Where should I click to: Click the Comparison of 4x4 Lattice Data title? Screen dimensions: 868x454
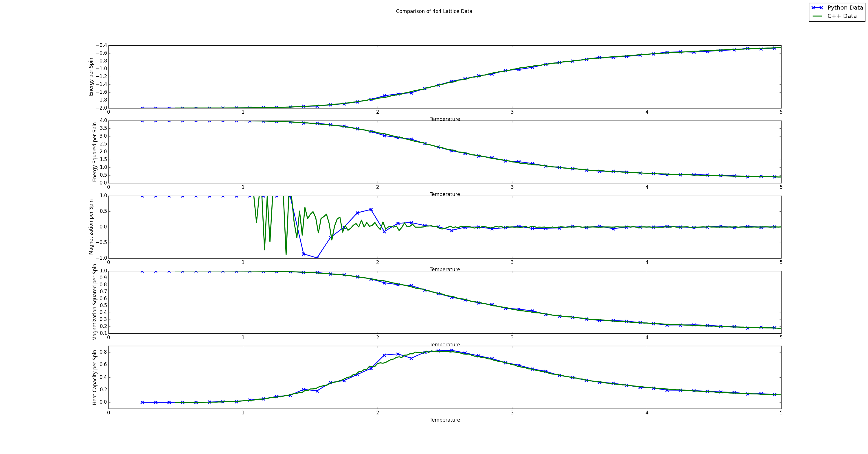tap(434, 12)
